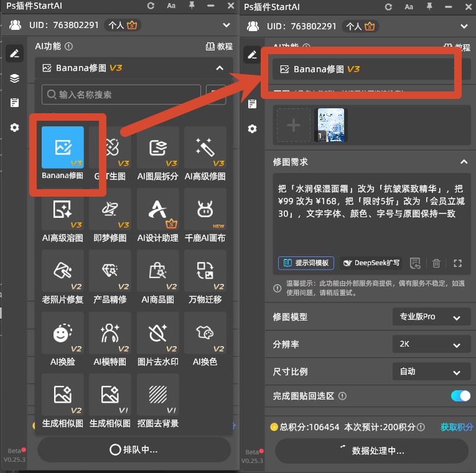Open the 图片去水印 tool

point(158,333)
